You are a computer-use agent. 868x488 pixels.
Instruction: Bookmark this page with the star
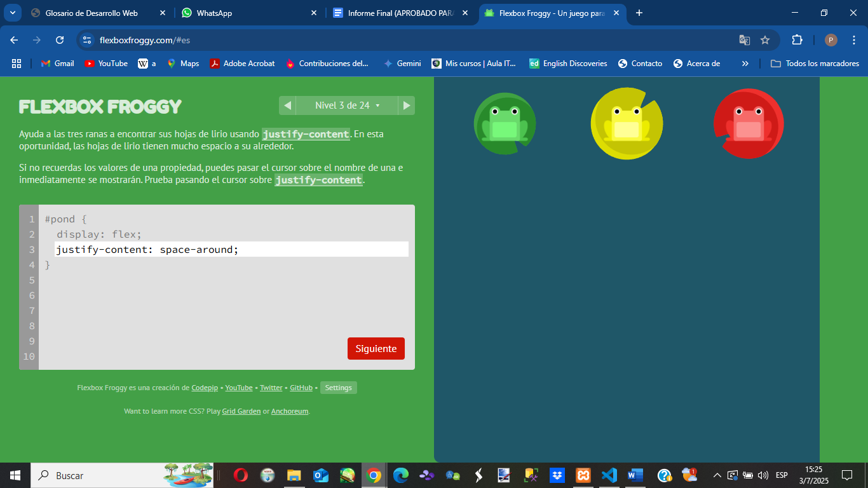pyautogui.click(x=765, y=40)
